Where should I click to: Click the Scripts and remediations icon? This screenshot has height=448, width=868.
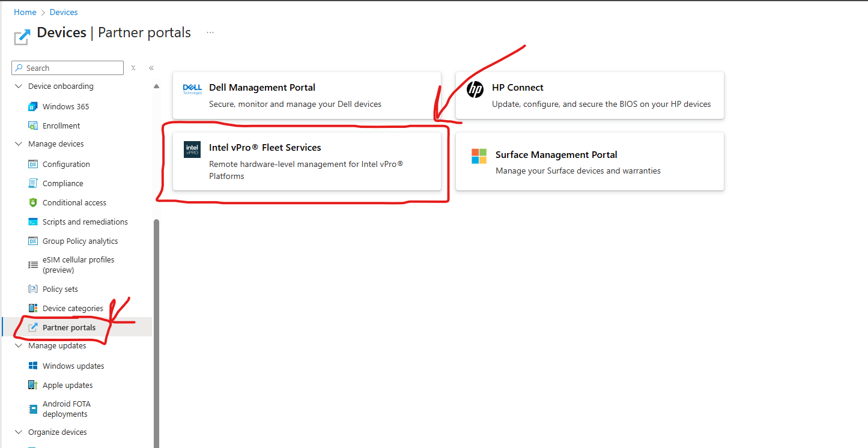click(x=33, y=222)
